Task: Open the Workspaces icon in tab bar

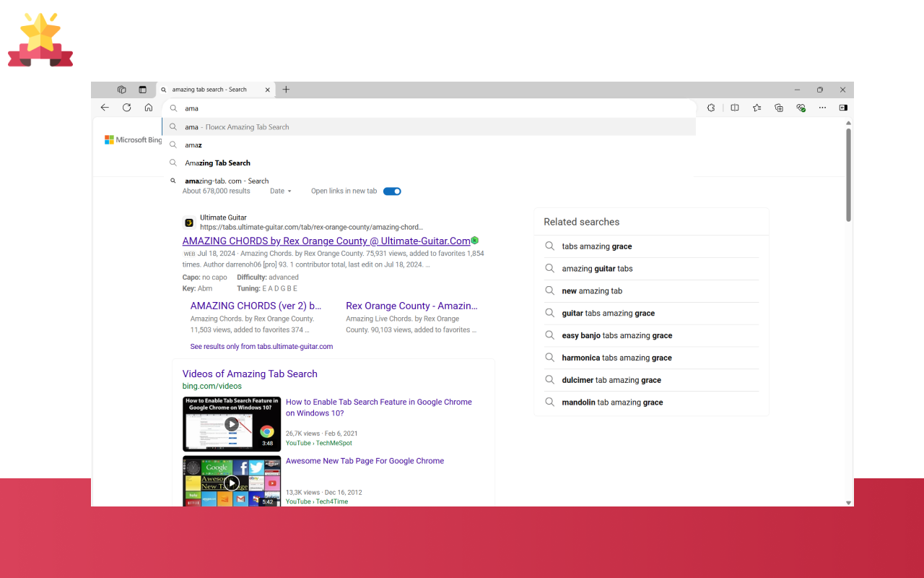Action: coord(121,90)
